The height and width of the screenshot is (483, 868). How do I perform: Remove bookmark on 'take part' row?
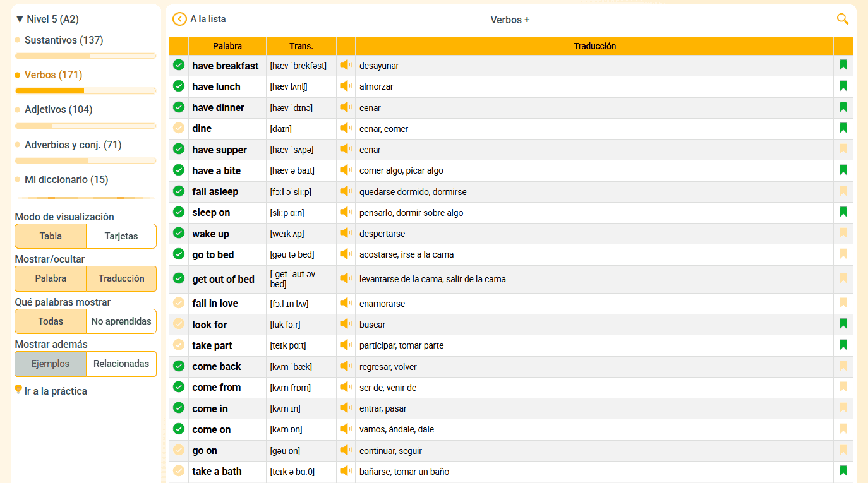(843, 345)
